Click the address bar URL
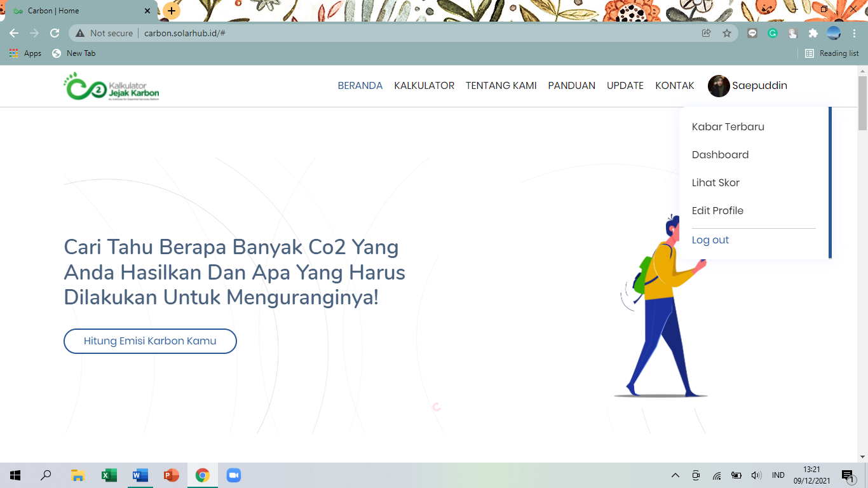Screen dimensions: 868x488 pyautogui.click(x=185, y=33)
